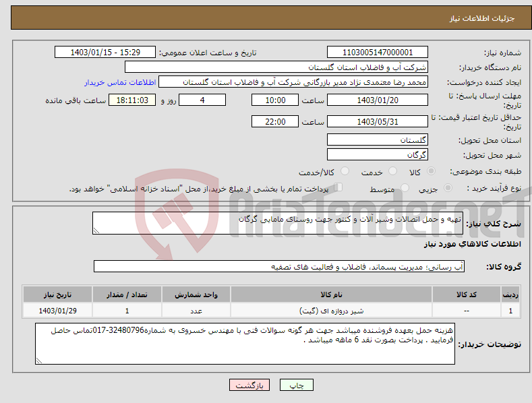Select the کالا/خدمت radio button
Screen dimensions: 532x403
point(345,171)
